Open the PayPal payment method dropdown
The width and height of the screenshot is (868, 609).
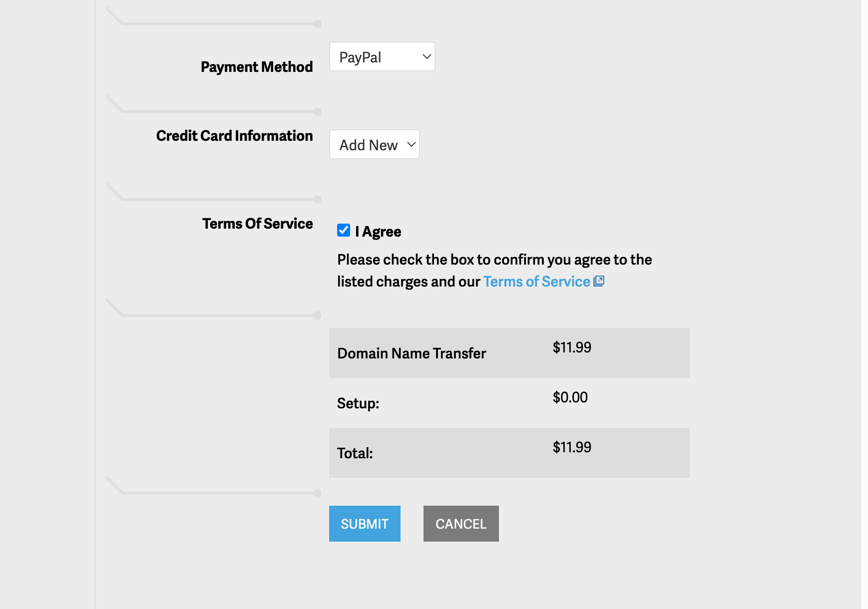pyautogui.click(x=382, y=57)
